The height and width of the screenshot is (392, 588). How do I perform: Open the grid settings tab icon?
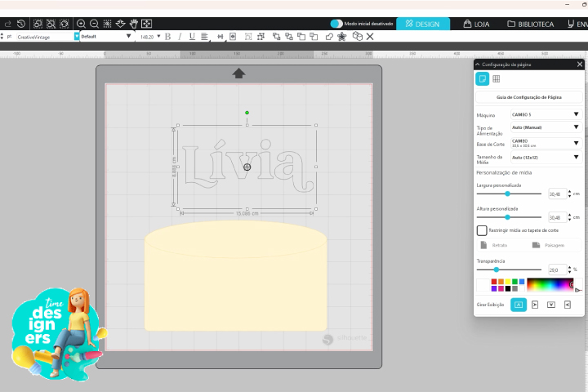[x=496, y=79]
